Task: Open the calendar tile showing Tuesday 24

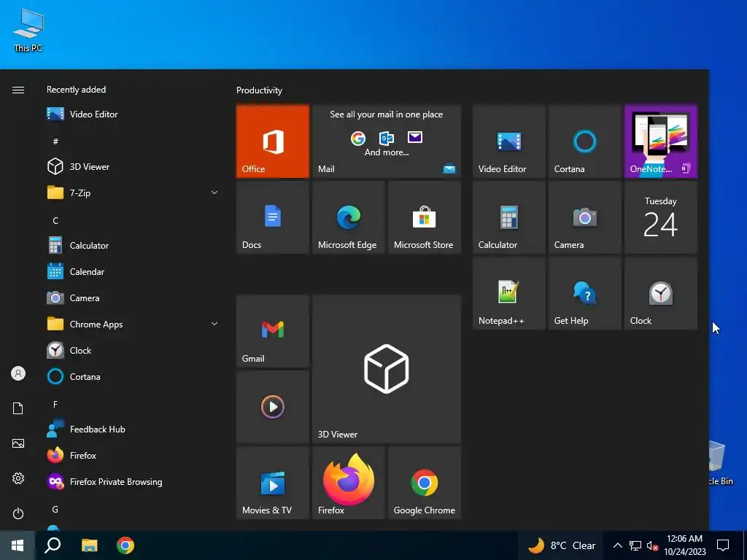Action: [x=661, y=217]
